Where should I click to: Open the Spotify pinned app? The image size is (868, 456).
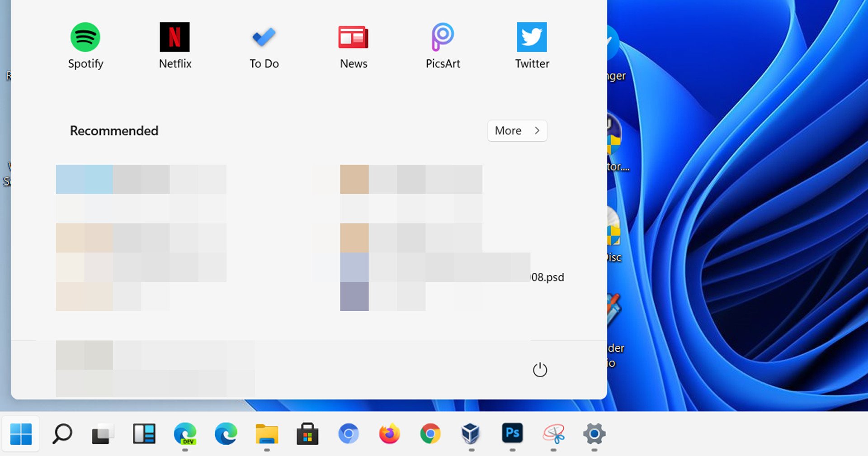point(85,46)
